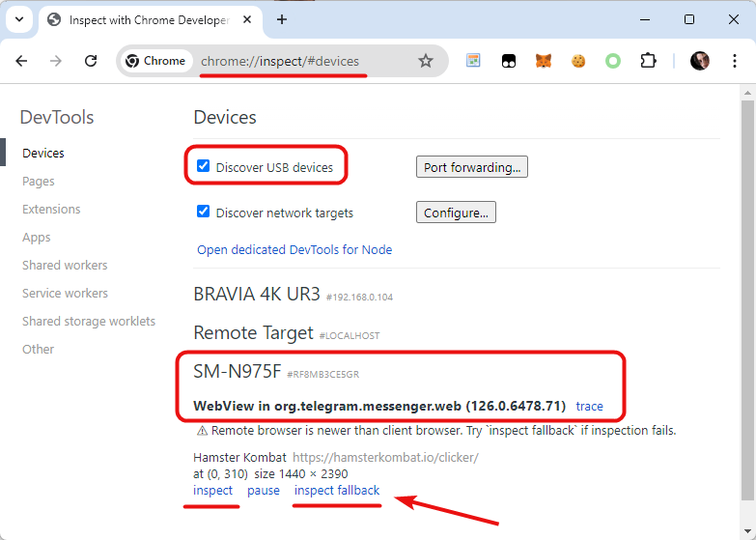
Task: Select Extensions in DevTools sidebar
Action: click(51, 210)
